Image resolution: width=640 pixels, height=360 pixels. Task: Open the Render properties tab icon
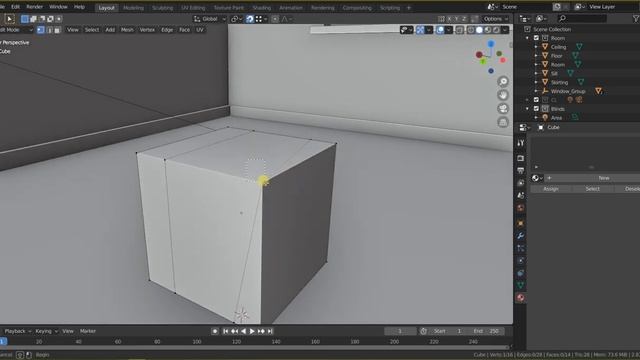pos(520,158)
